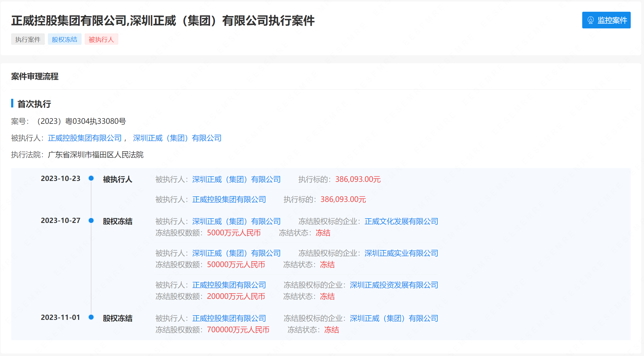
Task: Click 2023-11-01 timeline dot
Action: tap(91, 317)
